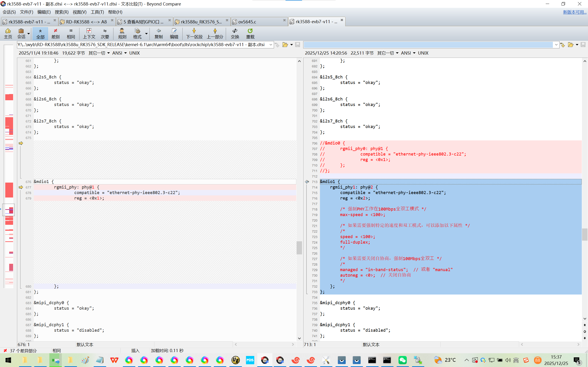Click the Reload (重载) icon
The width and height of the screenshot is (588, 367).
(x=250, y=33)
